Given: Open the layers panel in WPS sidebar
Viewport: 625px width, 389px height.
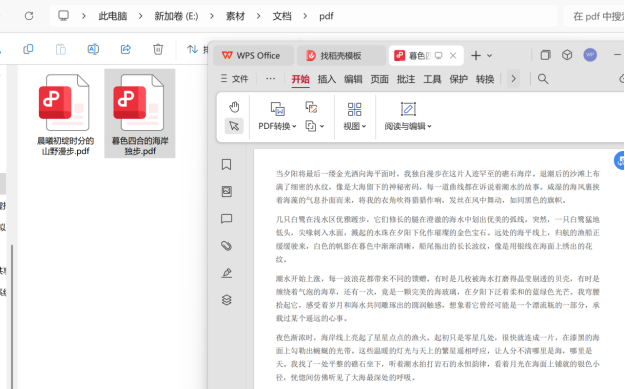Looking at the screenshot, I should tap(226, 300).
